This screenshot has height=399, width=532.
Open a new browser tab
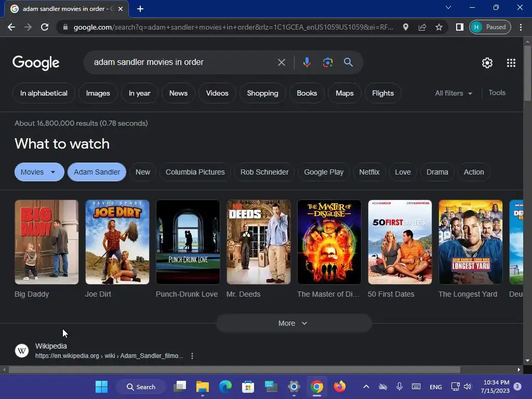(x=140, y=9)
